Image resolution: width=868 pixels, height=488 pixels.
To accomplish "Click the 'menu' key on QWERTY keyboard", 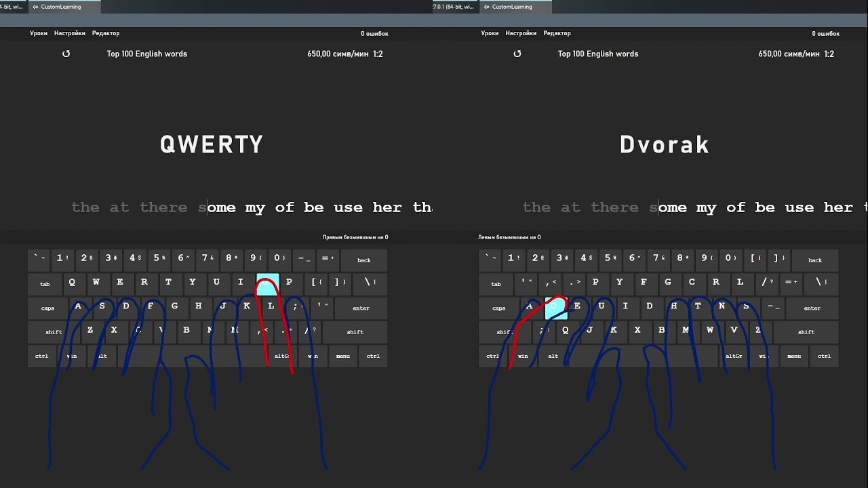I will coord(343,356).
